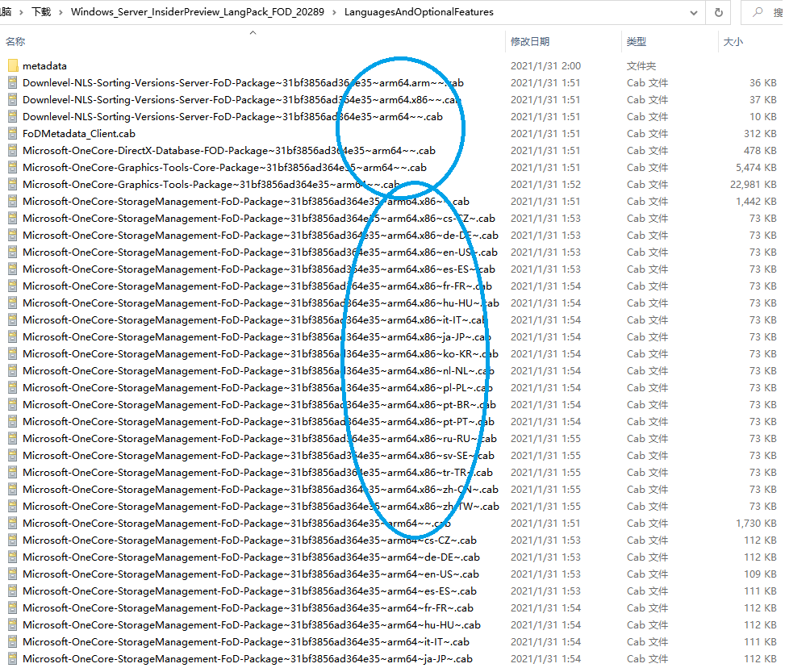Select FoDMetadata_Client.cab file name
The height and width of the screenshot is (672, 785).
[x=78, y=134]
